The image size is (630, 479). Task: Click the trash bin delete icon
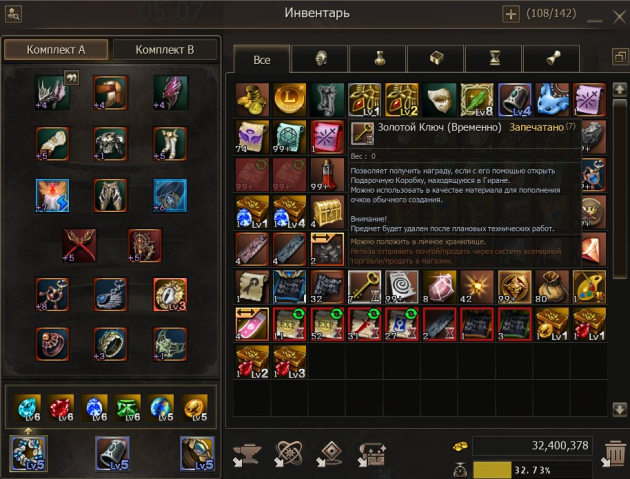click(x=615, y=454)
